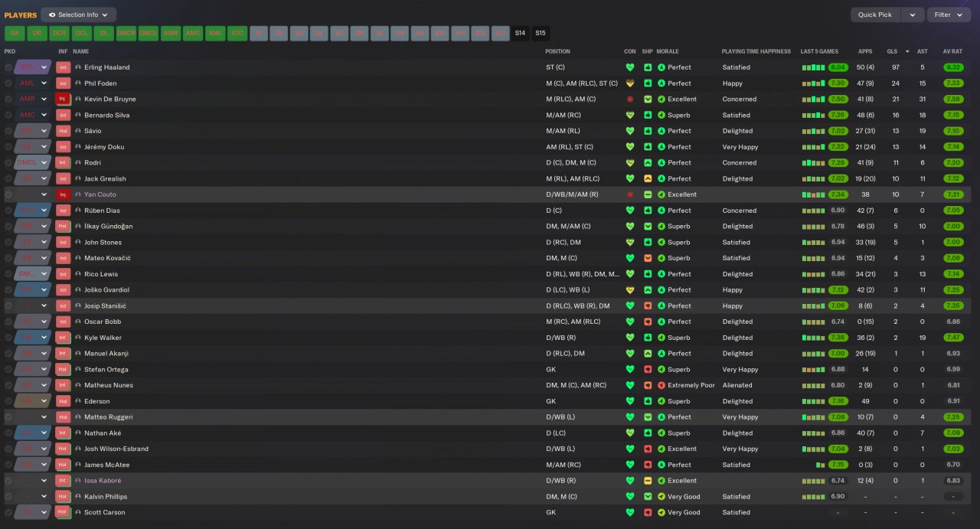Click Scott Carson's condition heart icon
Image resolution: width=980 pixels, height=529 pixels.
[x=630, y=512]
